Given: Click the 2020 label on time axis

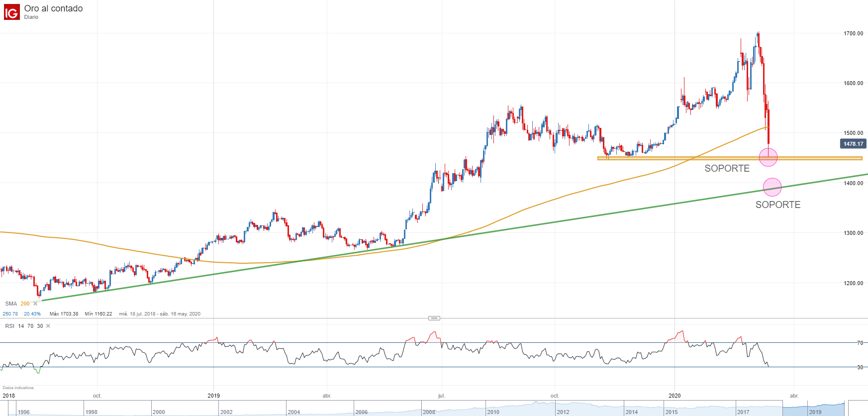Looking at the screenshot, I should pyautogui.click(x=675, y=396).
